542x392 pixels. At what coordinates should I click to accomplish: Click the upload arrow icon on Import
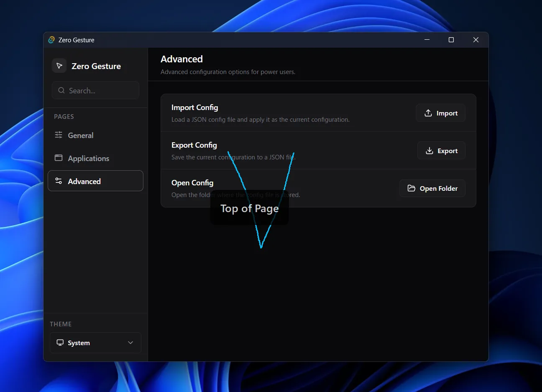428,113
